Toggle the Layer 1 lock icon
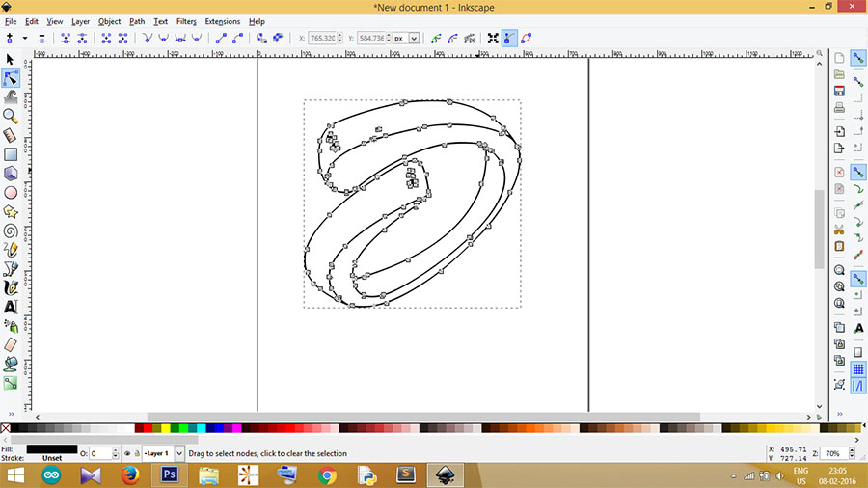 coord(137,453)
